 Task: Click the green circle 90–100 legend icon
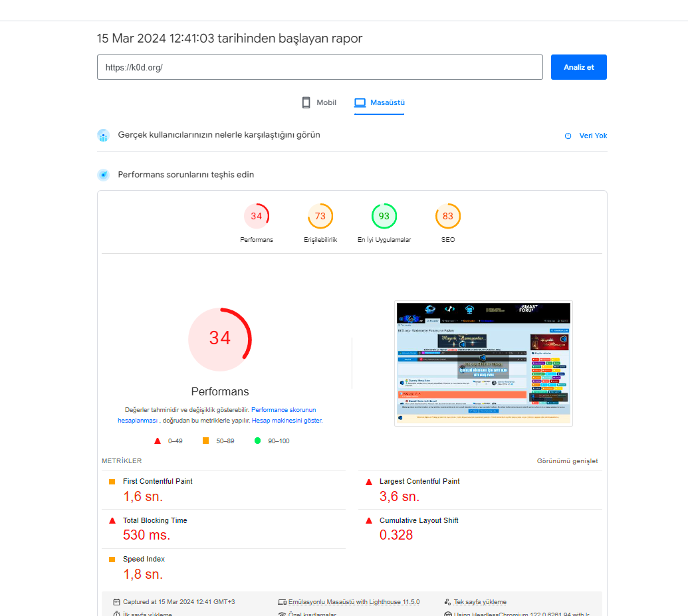pyautogui.click(x=257, y=441)
